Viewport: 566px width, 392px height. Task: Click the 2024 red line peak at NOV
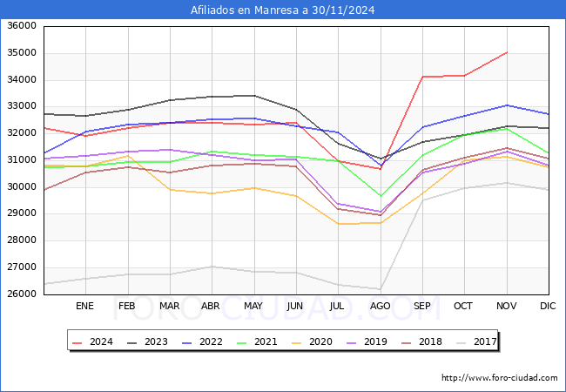(x=507, y=52)
